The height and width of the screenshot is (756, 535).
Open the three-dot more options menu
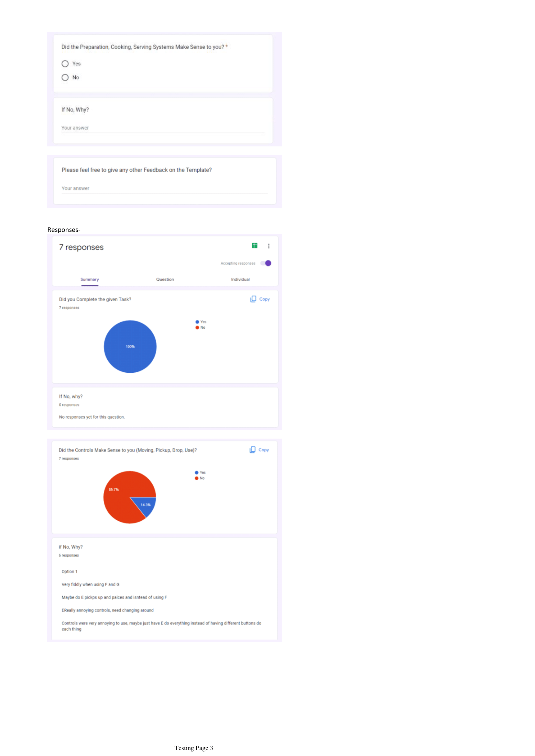tap(269, 246)
